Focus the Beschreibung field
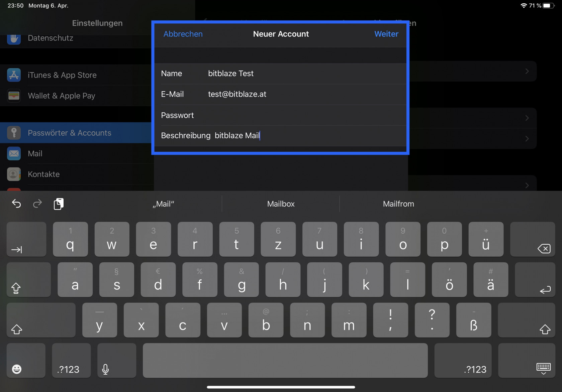562x392 pixels. pos(280,136)
